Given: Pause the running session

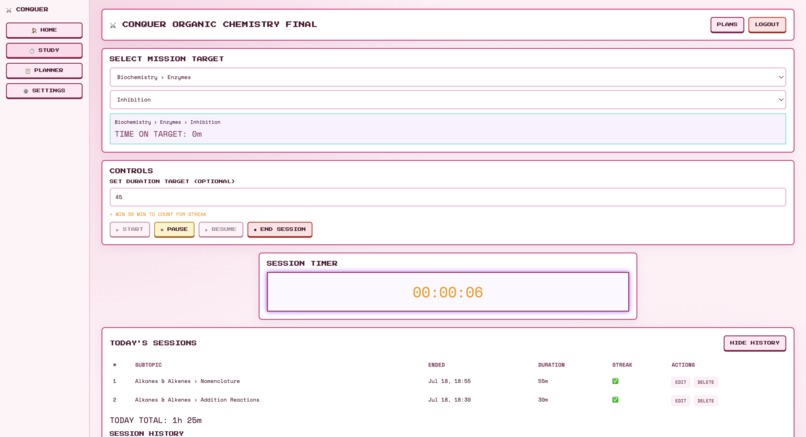Looking at the screenshot, I should click(x=174, y=229).
